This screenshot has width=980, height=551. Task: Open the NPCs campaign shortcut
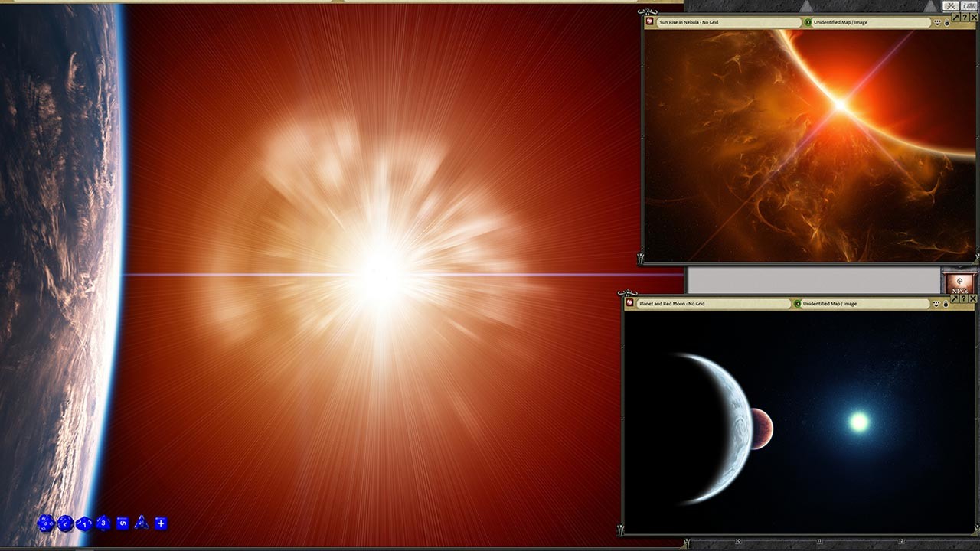[x=959, y=285]
